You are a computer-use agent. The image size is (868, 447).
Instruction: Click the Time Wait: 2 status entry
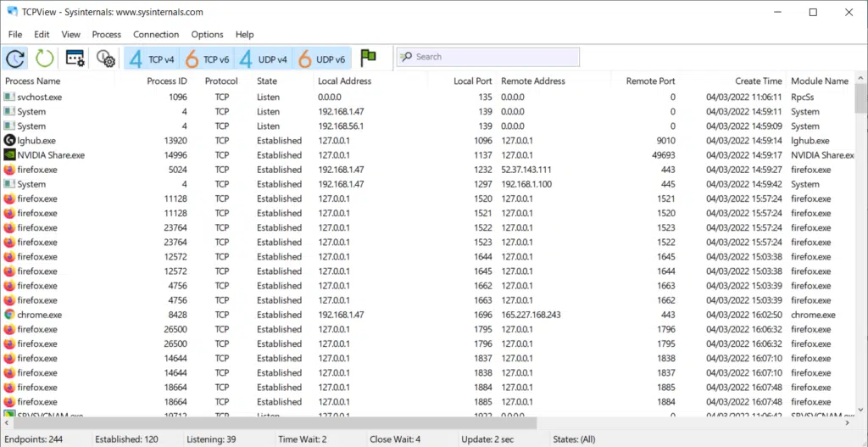click(303, 439)
